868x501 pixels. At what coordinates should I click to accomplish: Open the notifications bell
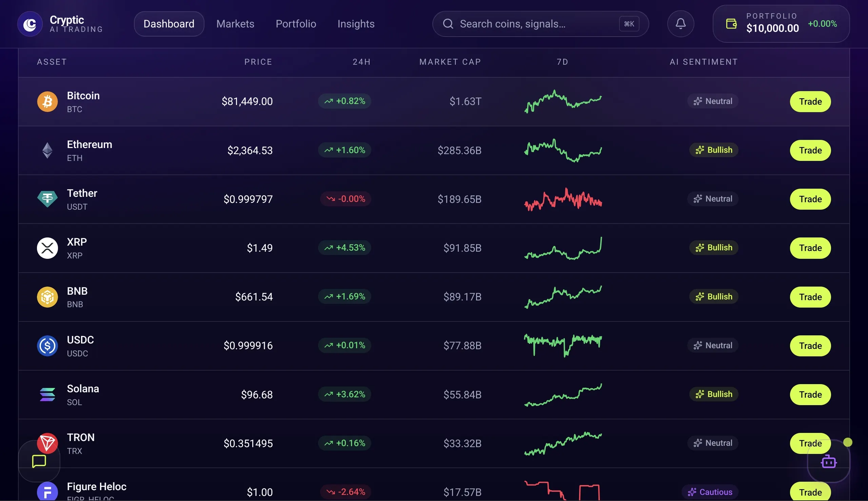click(x=680, y=24)
